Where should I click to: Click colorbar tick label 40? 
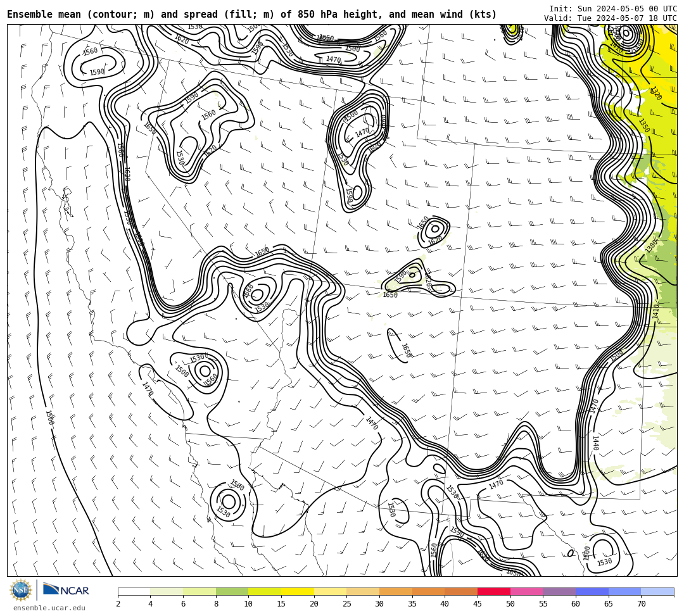pyautogui.click(x=445, y=604)
